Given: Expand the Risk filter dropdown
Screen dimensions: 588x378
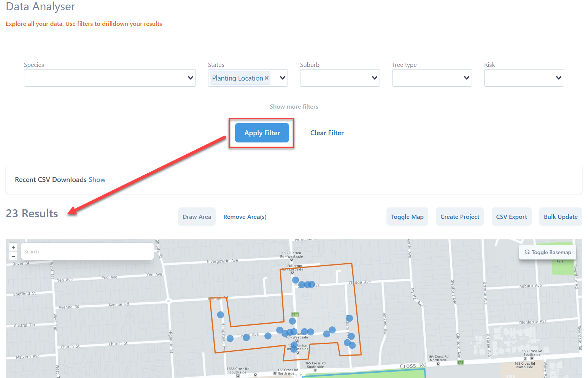Looking at the screenshot, I should pos(524,78).
